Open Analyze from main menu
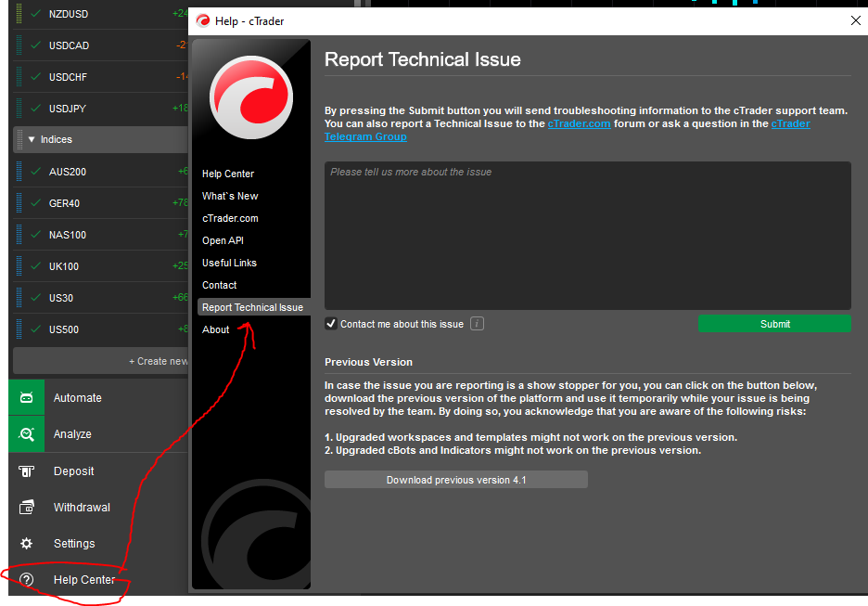The width and height of the screenshot is (868, 606). [98, 434]
